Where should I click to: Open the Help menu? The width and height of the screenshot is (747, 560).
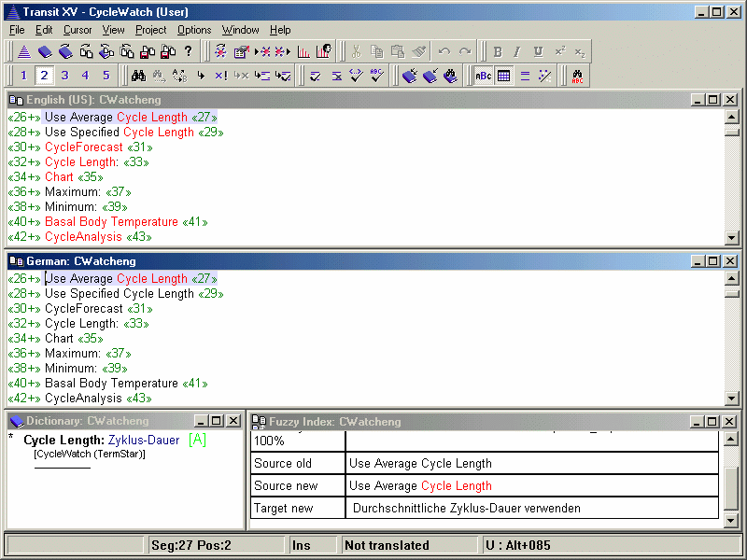click(280, 30)
